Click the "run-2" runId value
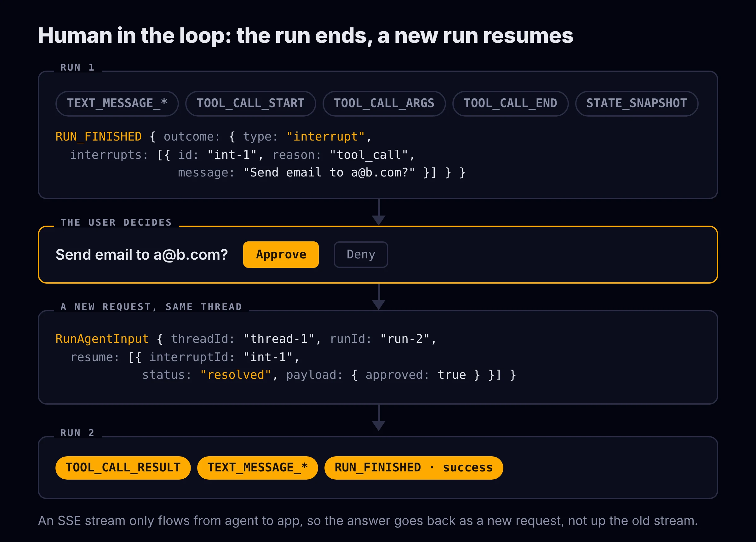Image resolution: width=756 pixels, height=542 pixels. 405,339
